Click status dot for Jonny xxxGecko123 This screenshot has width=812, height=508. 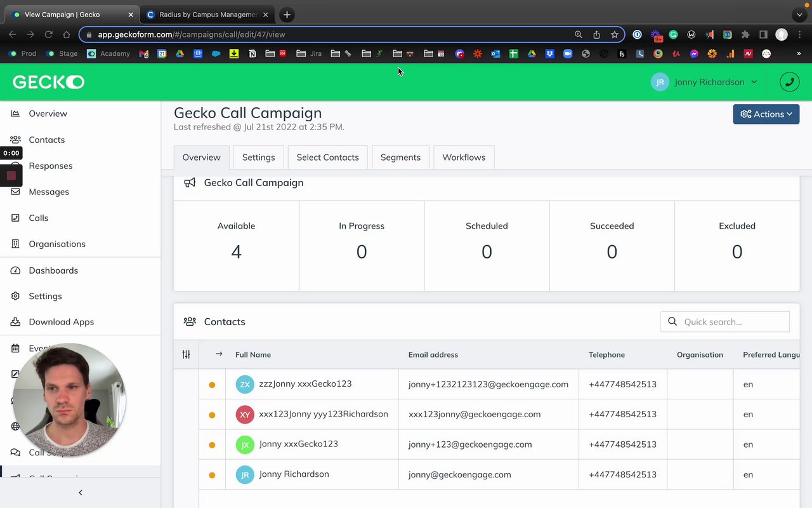[x=212, y=445]
